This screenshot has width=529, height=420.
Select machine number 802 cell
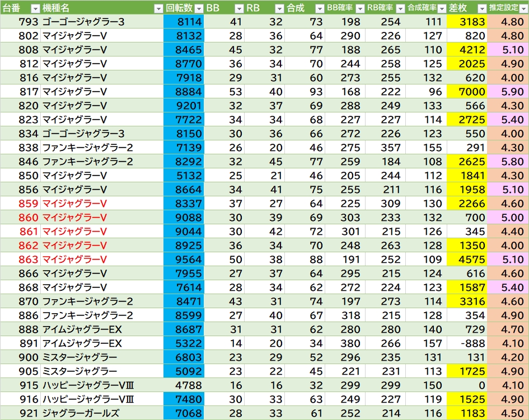20,36
